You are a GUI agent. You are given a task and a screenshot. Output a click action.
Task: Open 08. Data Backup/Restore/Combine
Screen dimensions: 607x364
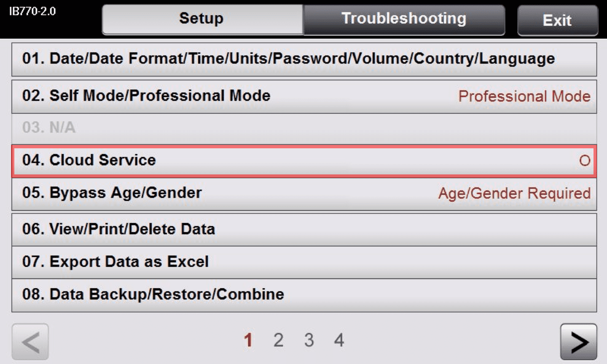(x=304, y=295)
